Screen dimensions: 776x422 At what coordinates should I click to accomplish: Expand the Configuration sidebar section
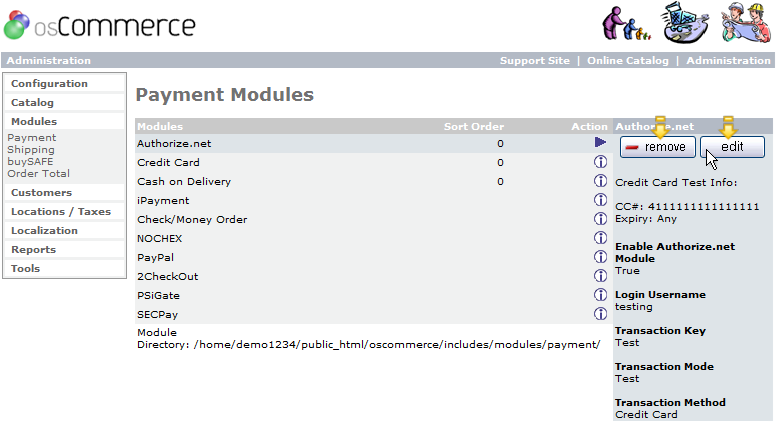coord(49,84)
